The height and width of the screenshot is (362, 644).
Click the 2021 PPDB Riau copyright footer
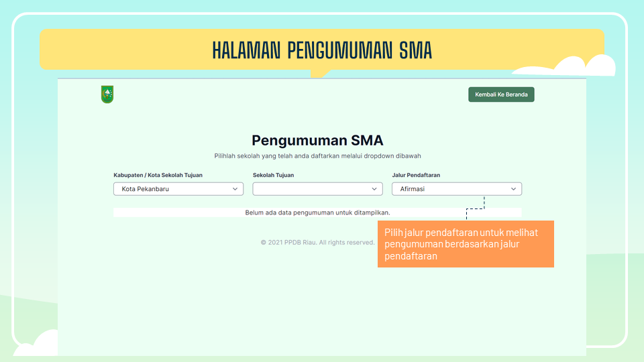(x=317, y=242)
